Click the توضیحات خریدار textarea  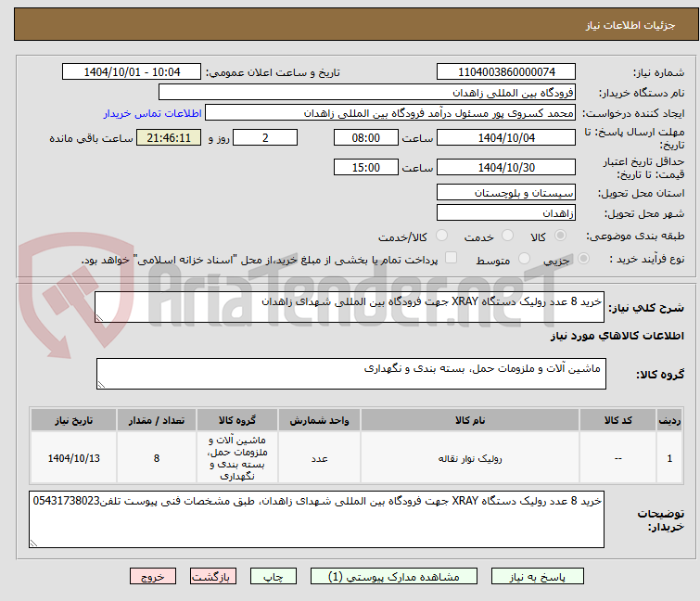[x=316, y=519]
